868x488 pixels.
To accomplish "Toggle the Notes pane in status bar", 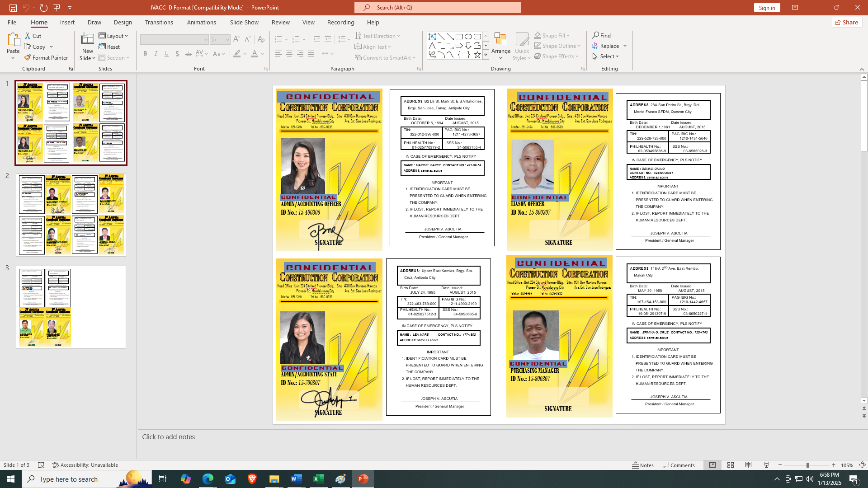I will (643, 465).
